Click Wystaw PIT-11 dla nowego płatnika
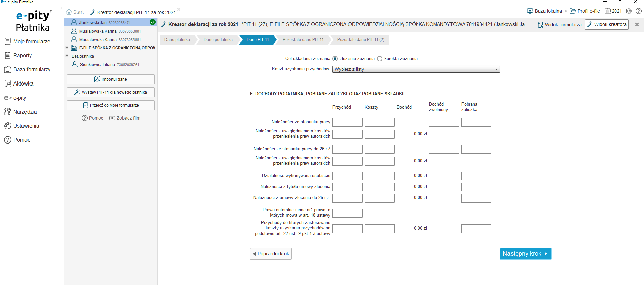 tap(111, 92)
